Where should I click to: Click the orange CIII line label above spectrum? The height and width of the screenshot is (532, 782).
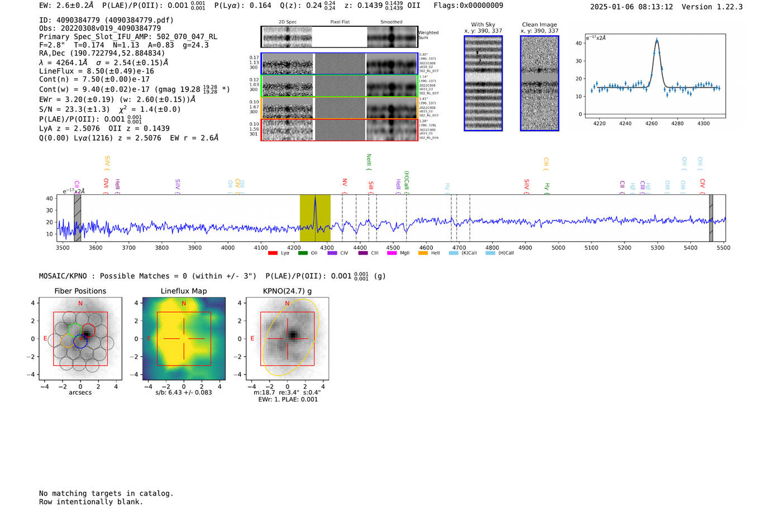coord(546,164)
